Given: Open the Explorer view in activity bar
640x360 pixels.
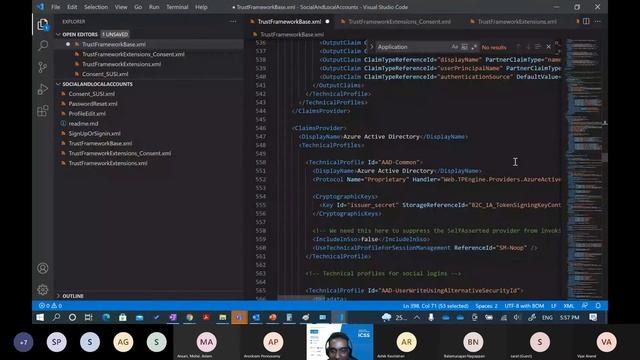Looking at the screenshot, I should pyautogui.click(x=43, y=24).
